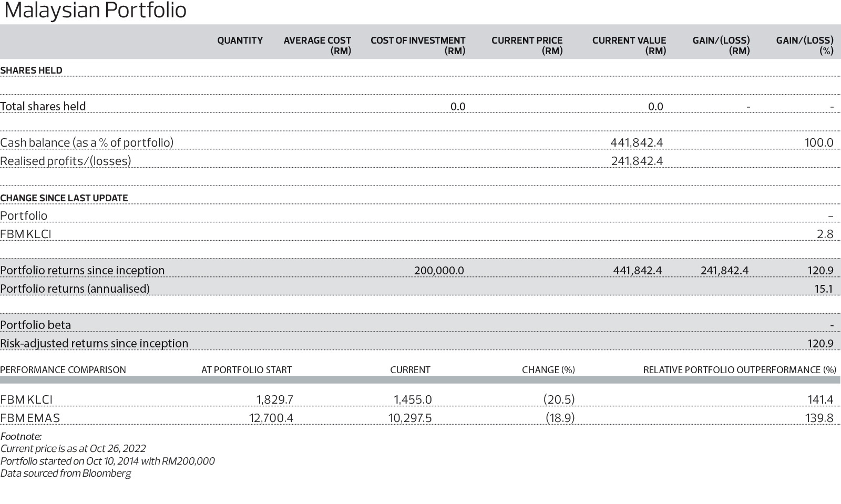Click the 'FBM KLCI' label in performance comparison
841x504 pixels.
coord(26,399)
